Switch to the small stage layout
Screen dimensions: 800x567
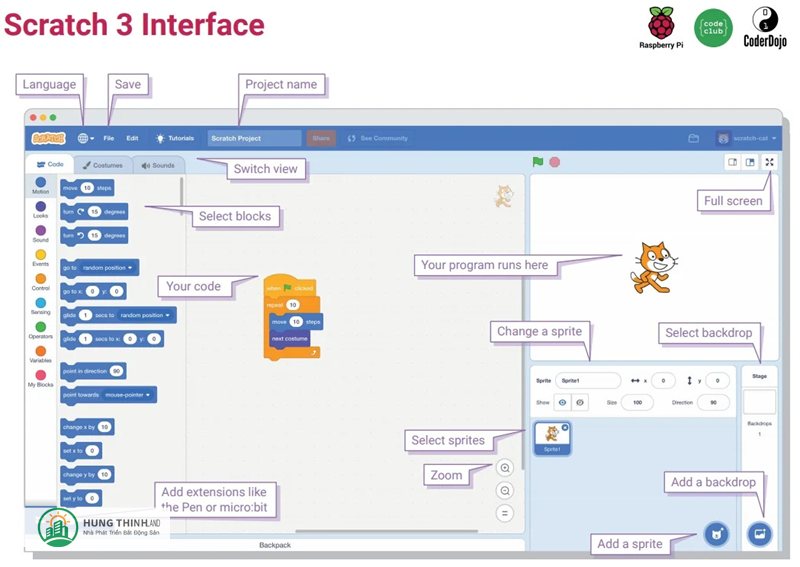732,162
